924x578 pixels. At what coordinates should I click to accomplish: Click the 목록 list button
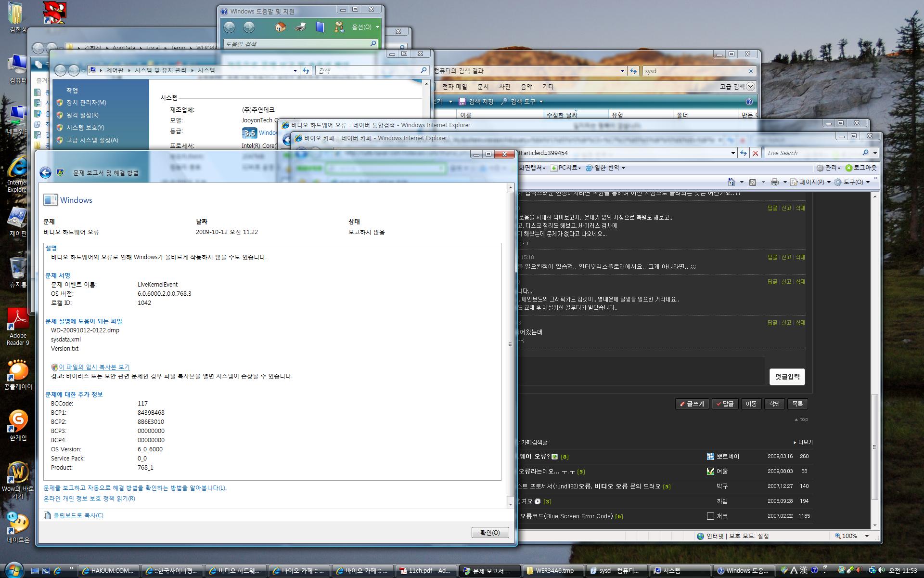(x=797, y=404)
